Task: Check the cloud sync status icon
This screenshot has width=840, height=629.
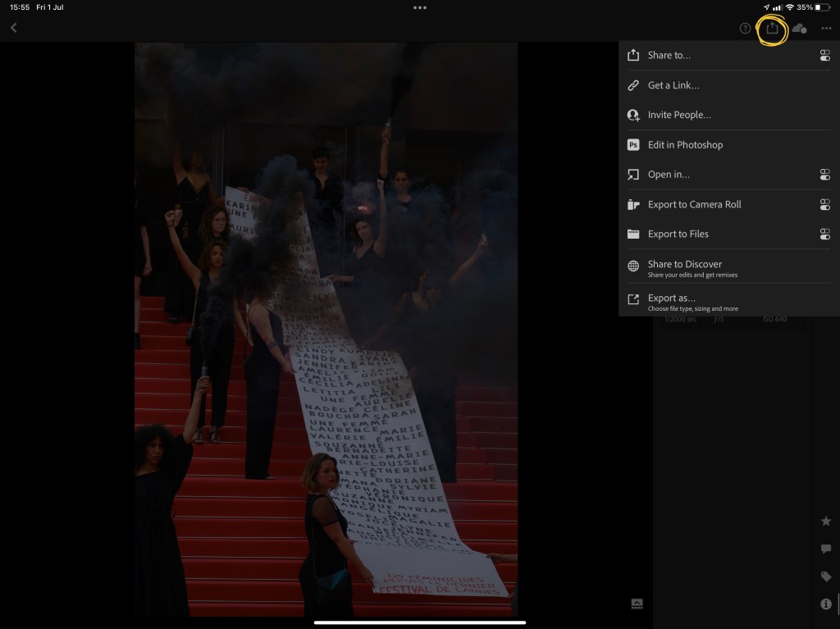Action: tap(799, 29)
